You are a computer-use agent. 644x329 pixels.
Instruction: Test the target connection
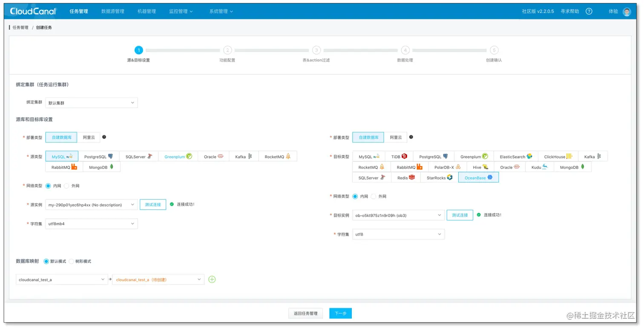(x=460, y=215)
